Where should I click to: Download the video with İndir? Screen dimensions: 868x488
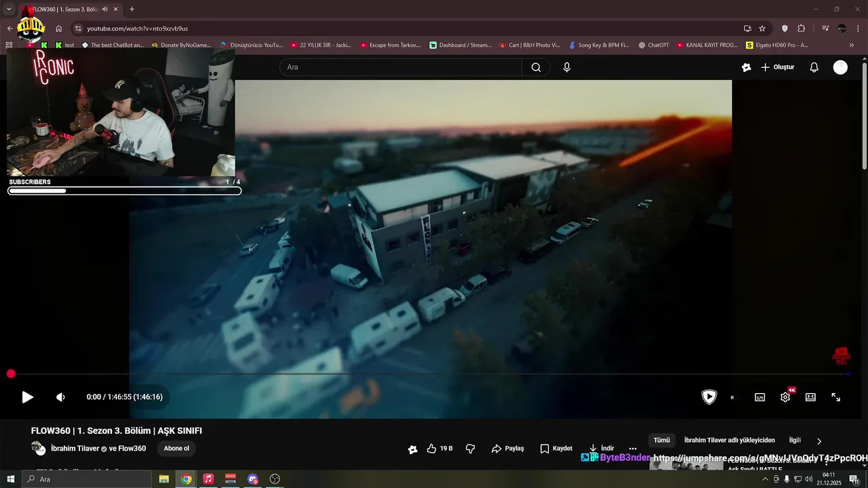point(601,448)
